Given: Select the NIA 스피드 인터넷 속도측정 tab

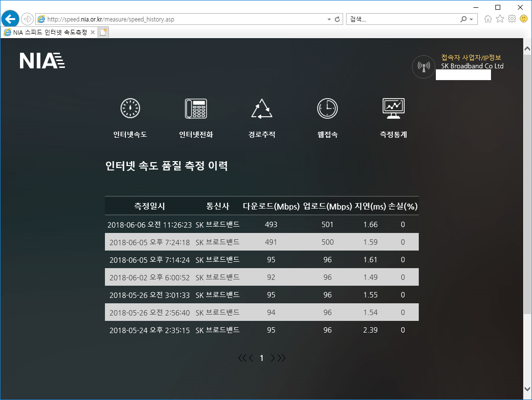Looking at the screenshot, I should coord(45,32).
